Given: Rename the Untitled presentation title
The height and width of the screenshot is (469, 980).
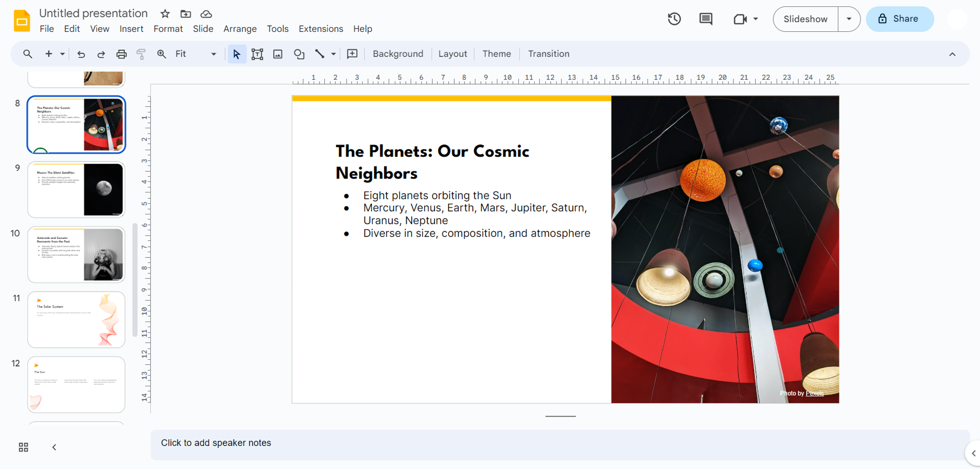Looking at the screenshot, I should (x=93, y=13).
